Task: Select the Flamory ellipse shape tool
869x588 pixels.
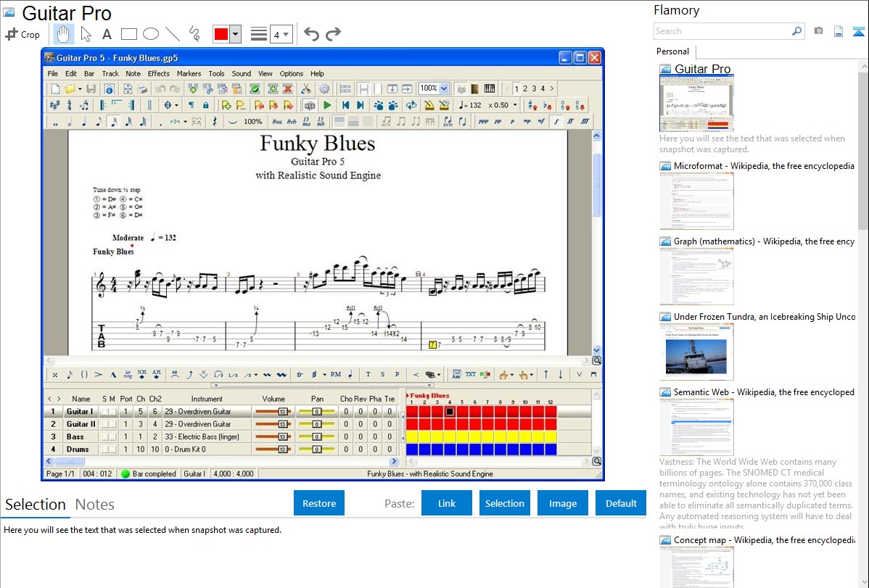Action: click(x=151, y=34)
